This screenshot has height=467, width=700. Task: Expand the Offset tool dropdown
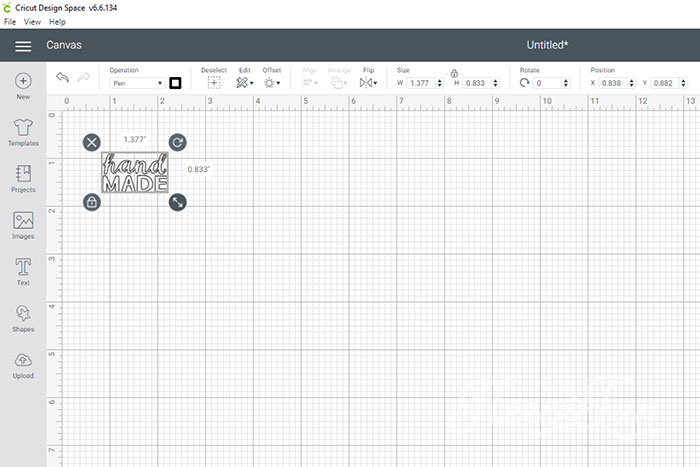271,78
